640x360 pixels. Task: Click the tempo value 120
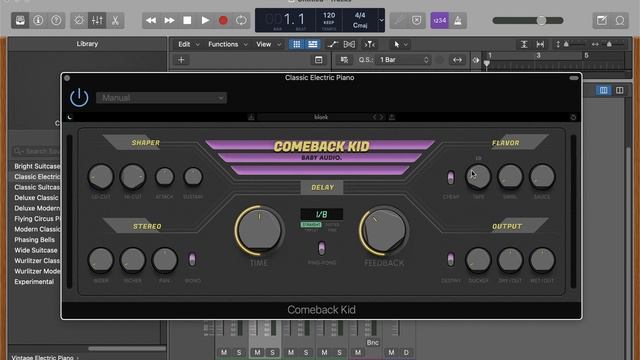329,15
